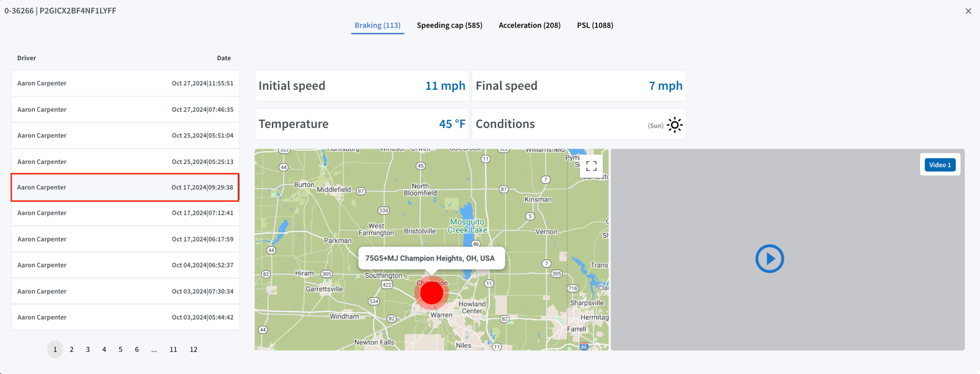Click the Conditions label
Image resolution: width=980 pixels, height=374 pixels.
pyautogui.click(x=505, y=124)
